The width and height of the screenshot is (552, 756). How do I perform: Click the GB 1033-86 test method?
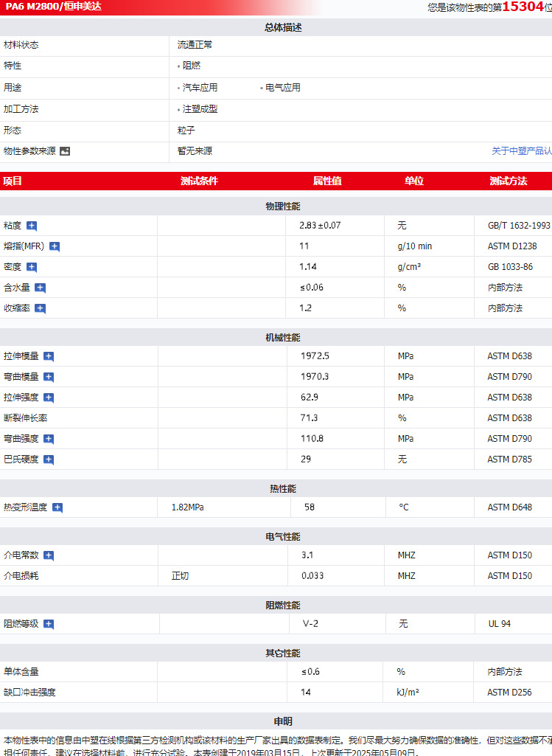coord(510,267)
